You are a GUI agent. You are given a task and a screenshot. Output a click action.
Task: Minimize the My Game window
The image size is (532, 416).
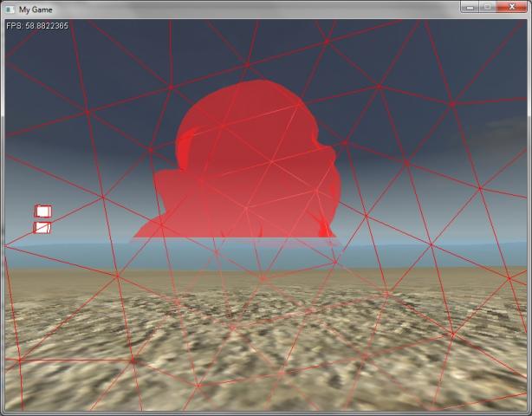(x=470, y=7)
